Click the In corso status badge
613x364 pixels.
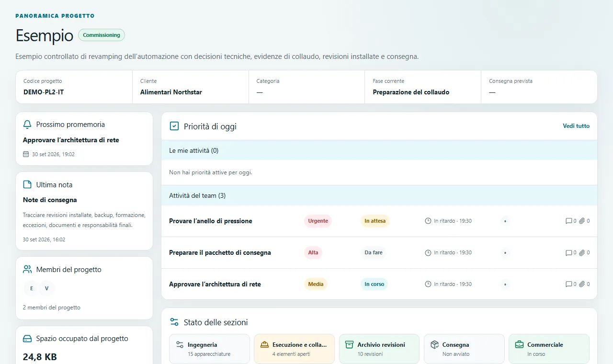click(375, 284)
